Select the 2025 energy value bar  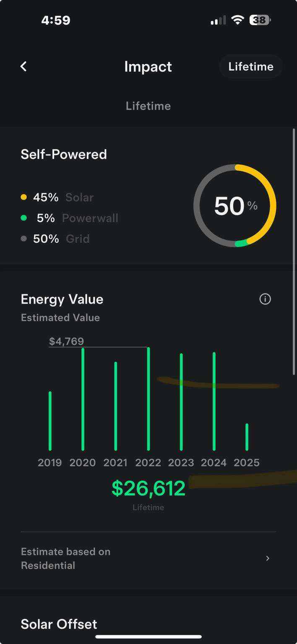[x=247, y=437]
